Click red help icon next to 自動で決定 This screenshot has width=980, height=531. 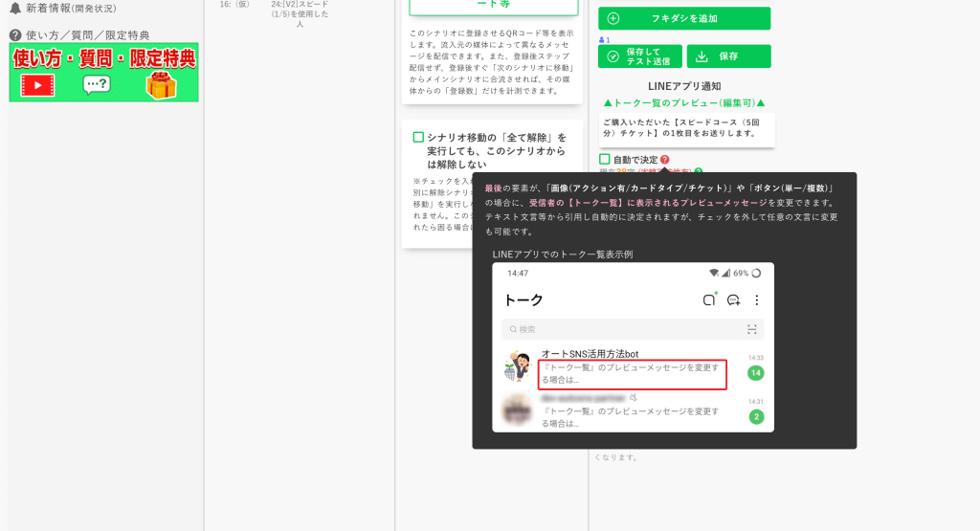pos(665,159)
